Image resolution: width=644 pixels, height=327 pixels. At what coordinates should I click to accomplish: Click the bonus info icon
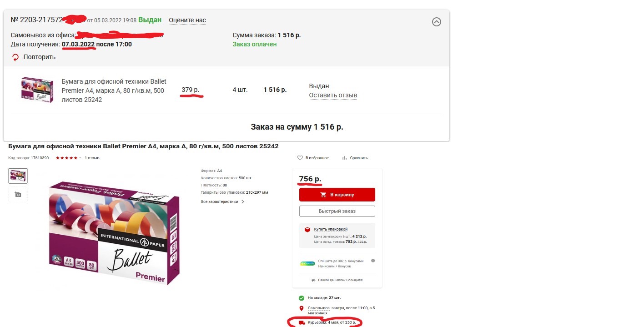(373, 261)
